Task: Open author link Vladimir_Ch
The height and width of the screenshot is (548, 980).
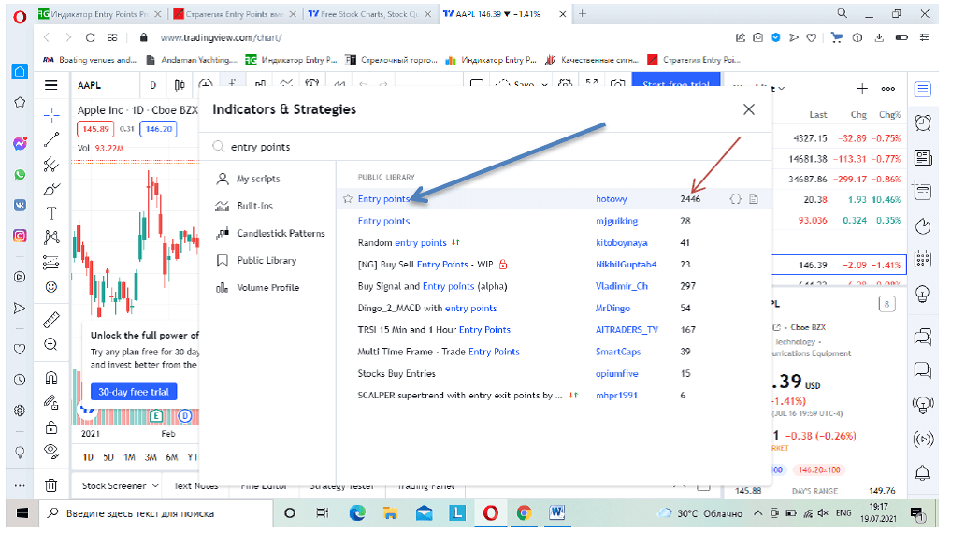Action: tap(622, 286)
